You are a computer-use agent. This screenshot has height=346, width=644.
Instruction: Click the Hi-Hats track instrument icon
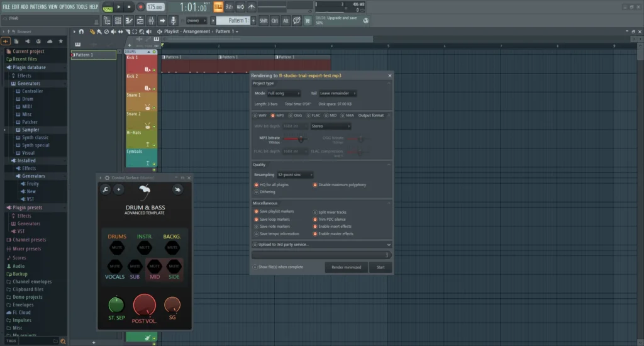coord(147,145)
